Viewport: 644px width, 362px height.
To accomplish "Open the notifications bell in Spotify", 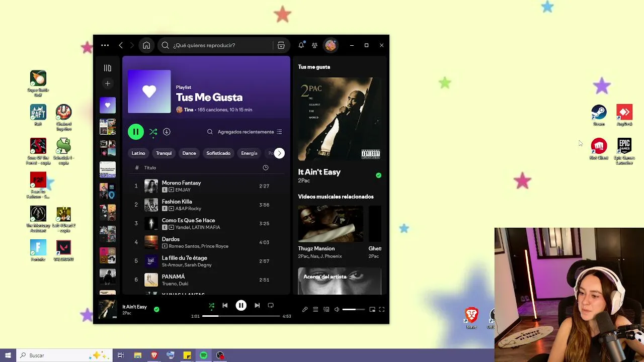I will (301, 45).
